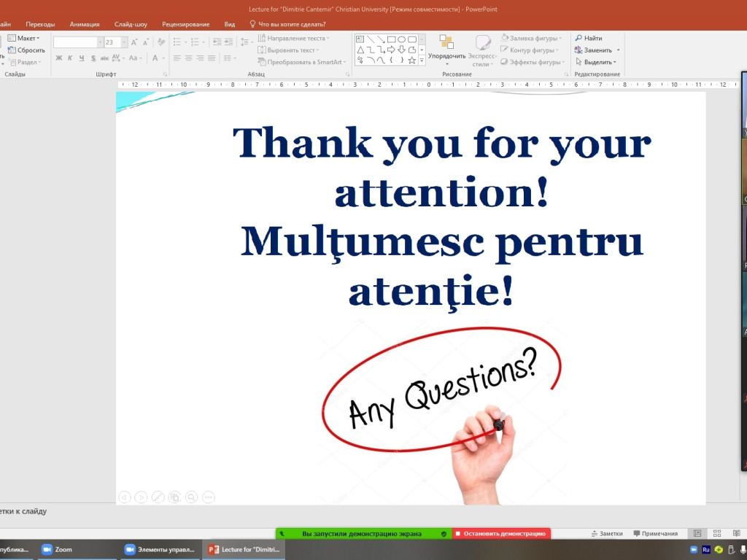Image resolution: width=747 pixels, height=560 pixels.
Task: Click the Что вы хотите сделать search box
Action: [x=287, y=24]
